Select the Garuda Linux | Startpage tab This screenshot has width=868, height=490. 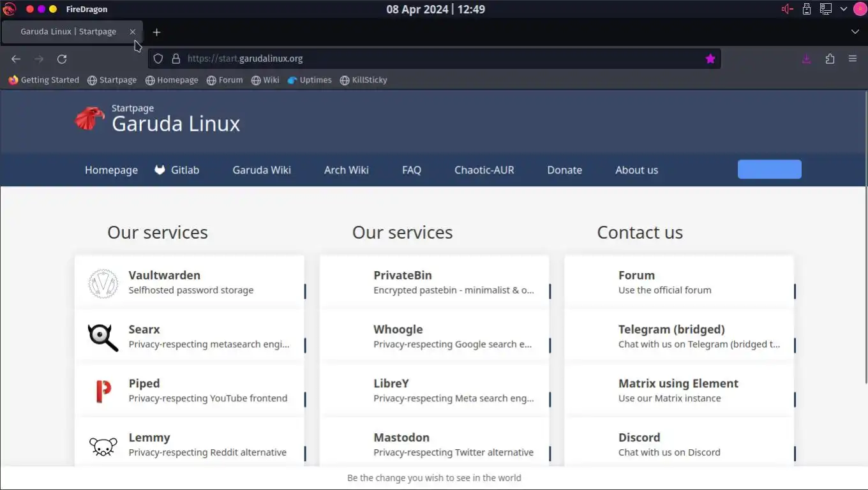71,32
